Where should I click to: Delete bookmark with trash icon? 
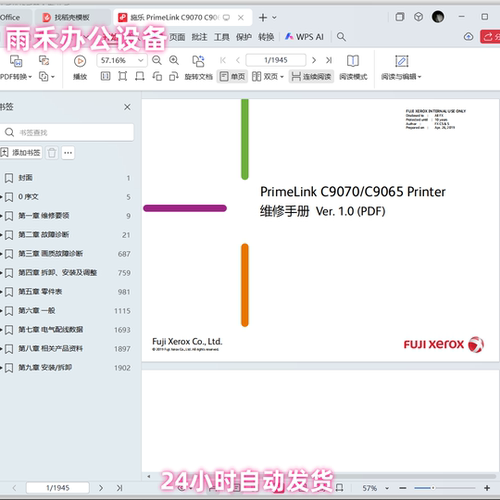point(52,153)
